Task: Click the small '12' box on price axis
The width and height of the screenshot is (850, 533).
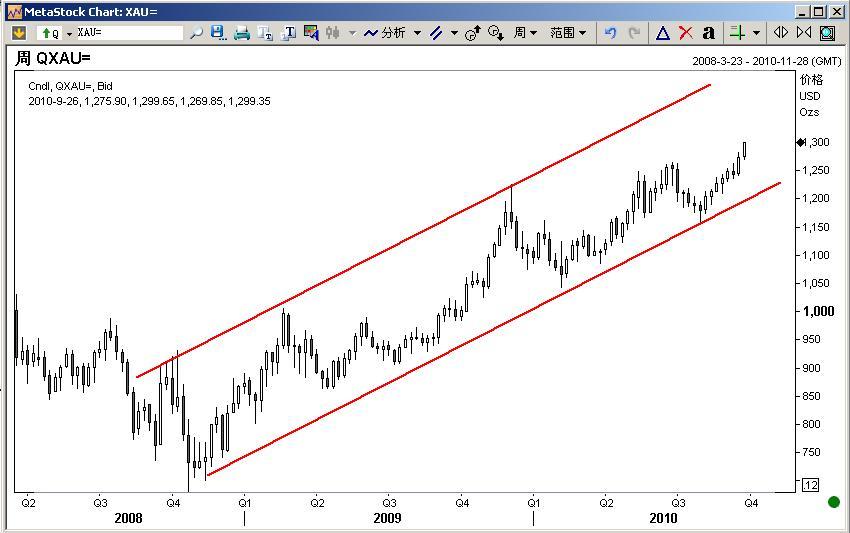Action: click(x=810, y=485)
